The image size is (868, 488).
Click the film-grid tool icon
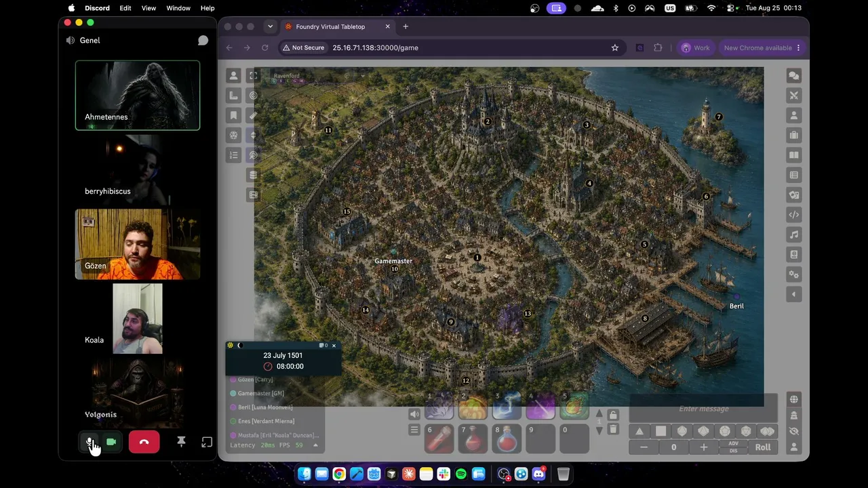click(x=254, y=195)
